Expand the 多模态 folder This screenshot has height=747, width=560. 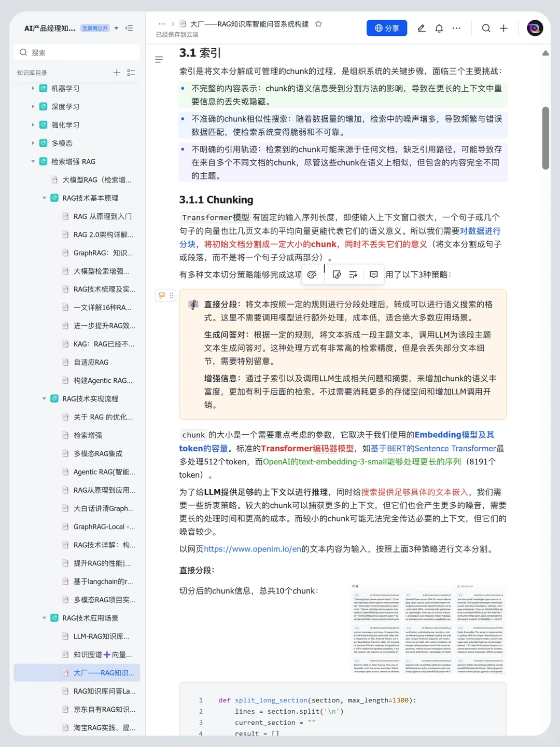point(33,143)
